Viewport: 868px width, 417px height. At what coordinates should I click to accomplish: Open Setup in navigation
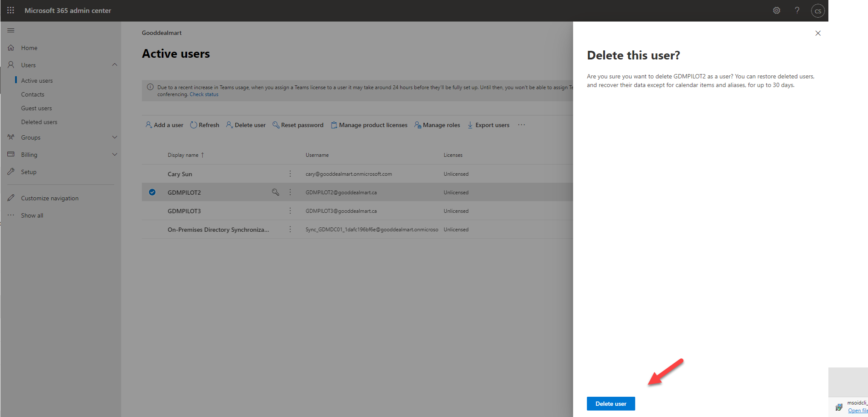29,172
